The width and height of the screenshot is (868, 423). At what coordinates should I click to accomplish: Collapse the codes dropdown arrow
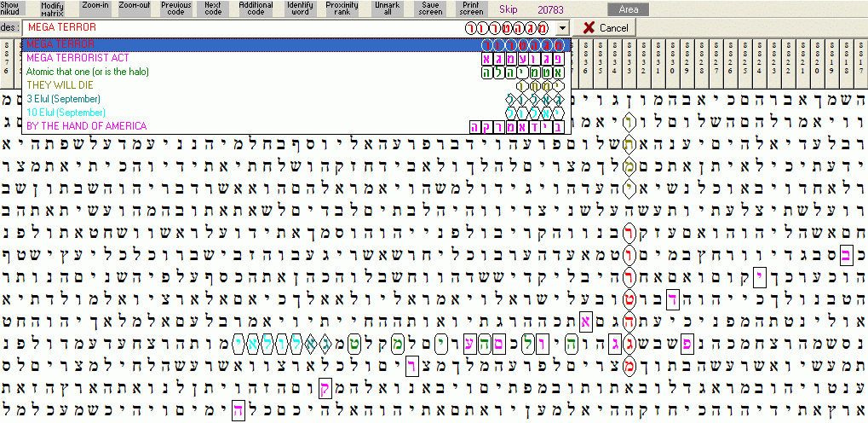[x=562, y=28]
